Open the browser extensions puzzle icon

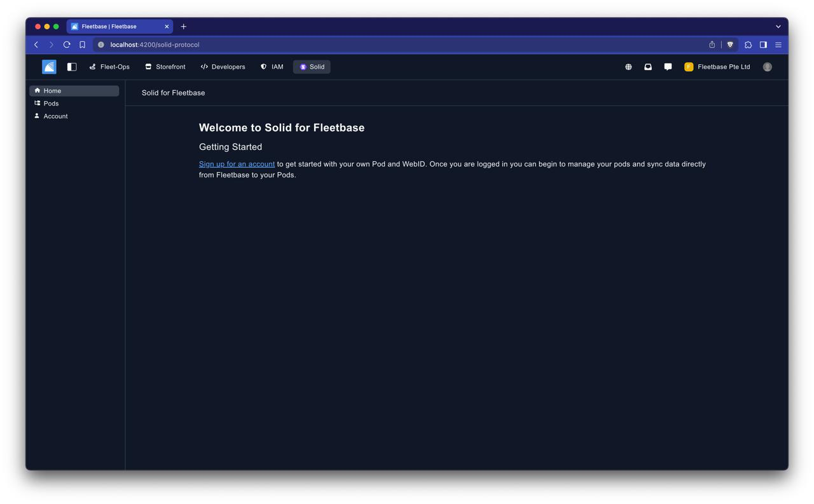(x=748, y=44)
